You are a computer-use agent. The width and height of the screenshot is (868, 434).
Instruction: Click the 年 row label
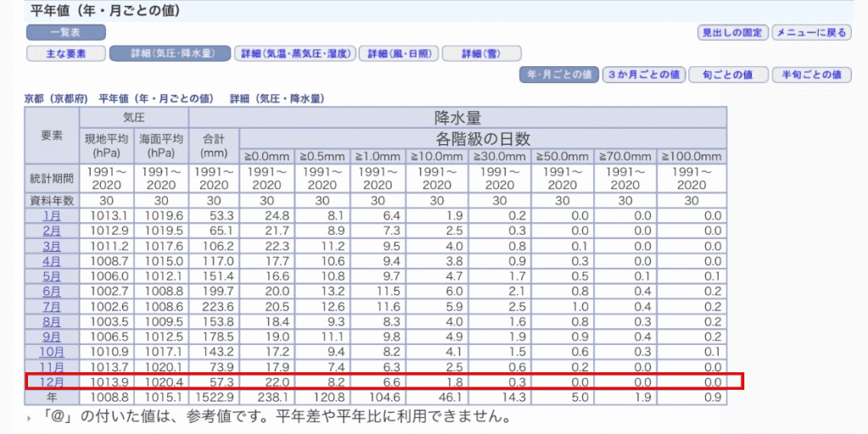[x=52, y=397]
